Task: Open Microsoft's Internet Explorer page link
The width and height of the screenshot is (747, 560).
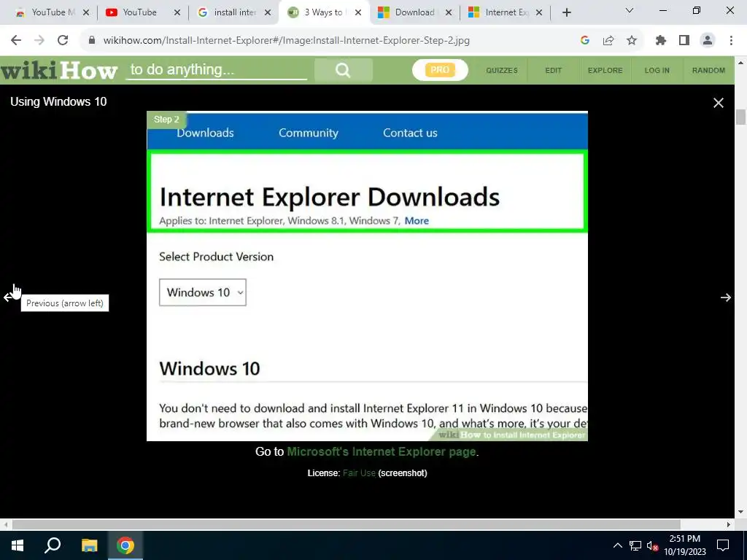Action: point(381,451)
